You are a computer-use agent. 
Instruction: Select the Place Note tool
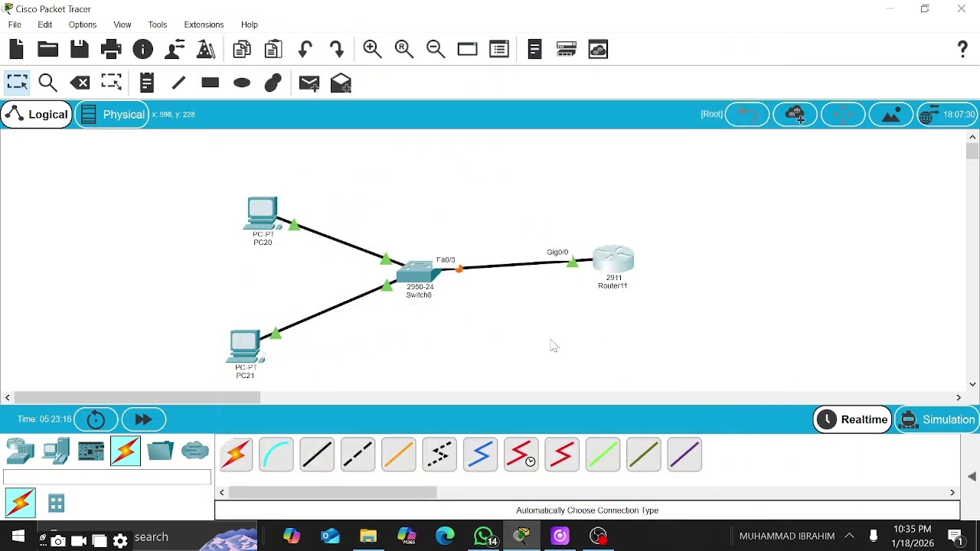(x=147, y=83)
